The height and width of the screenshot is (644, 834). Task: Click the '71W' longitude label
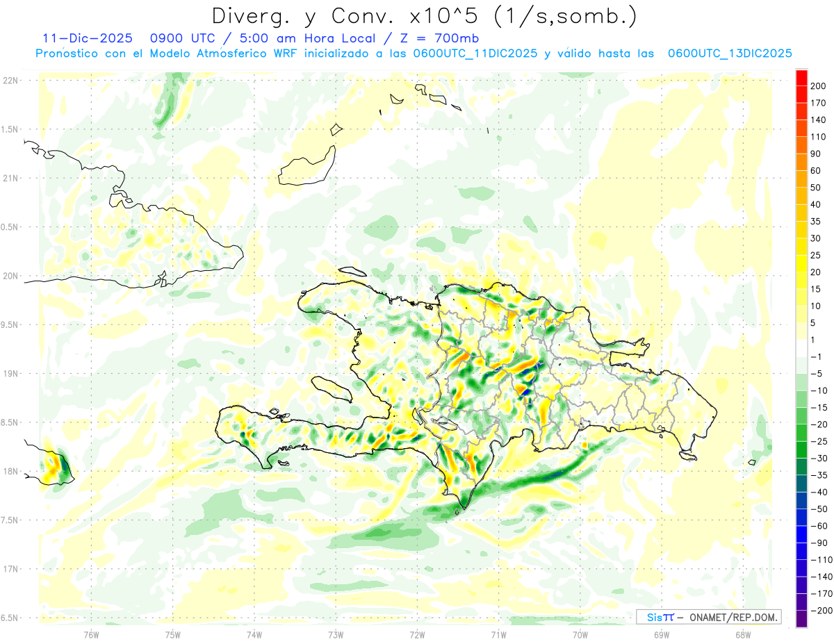coord(498,635)
